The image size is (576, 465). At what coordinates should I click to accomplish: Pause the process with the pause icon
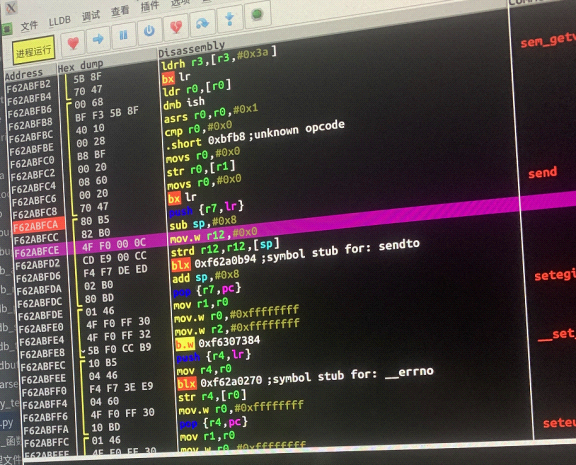tap(123, 35)
